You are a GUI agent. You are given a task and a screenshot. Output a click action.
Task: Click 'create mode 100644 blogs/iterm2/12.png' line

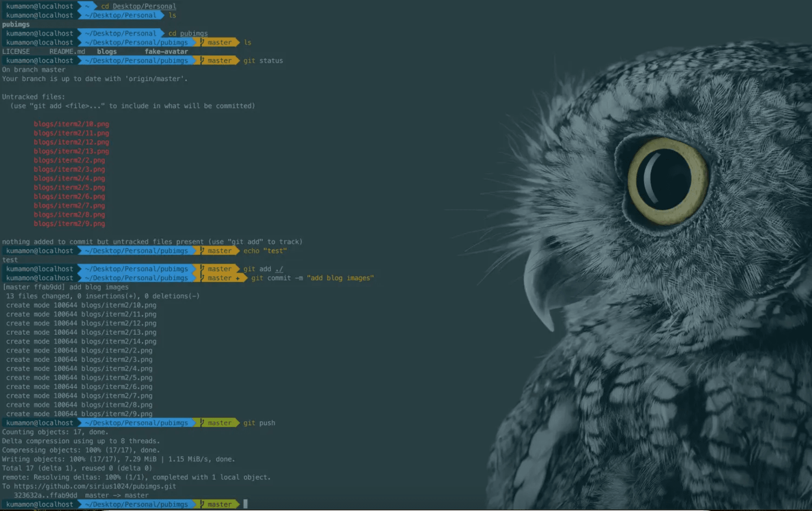pos(81,323)
